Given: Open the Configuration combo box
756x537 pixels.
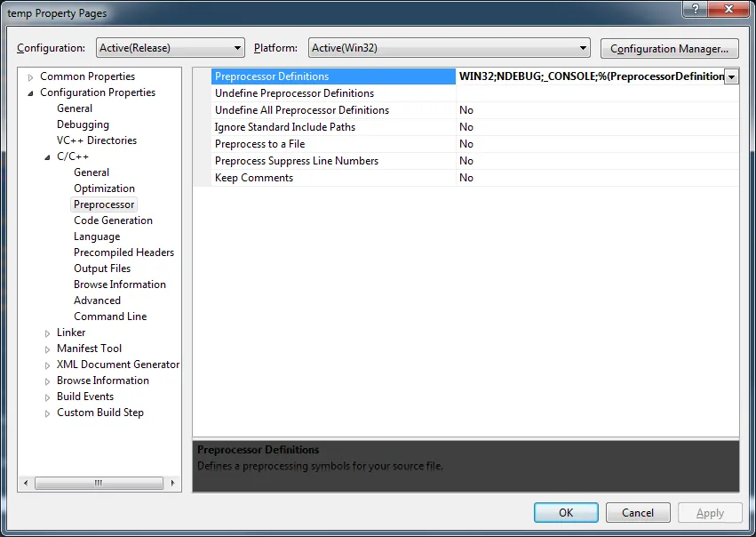Looking at the screenshot, I should 171,48.
